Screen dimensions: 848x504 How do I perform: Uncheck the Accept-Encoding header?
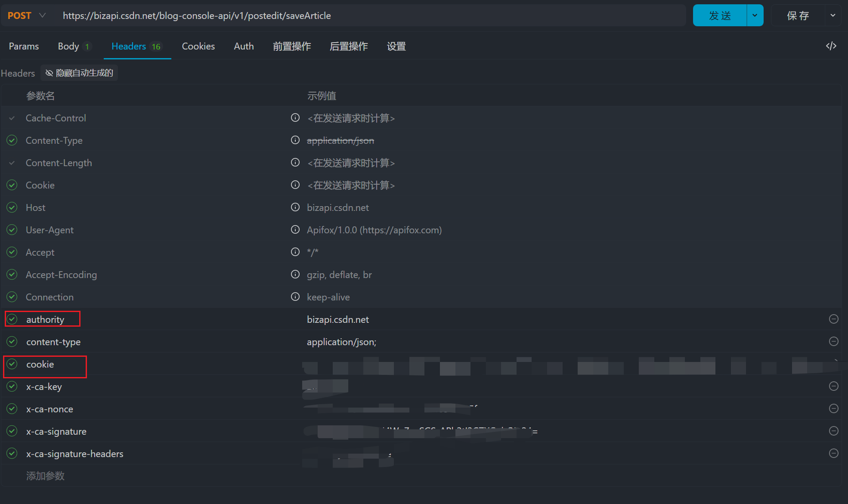12,274
